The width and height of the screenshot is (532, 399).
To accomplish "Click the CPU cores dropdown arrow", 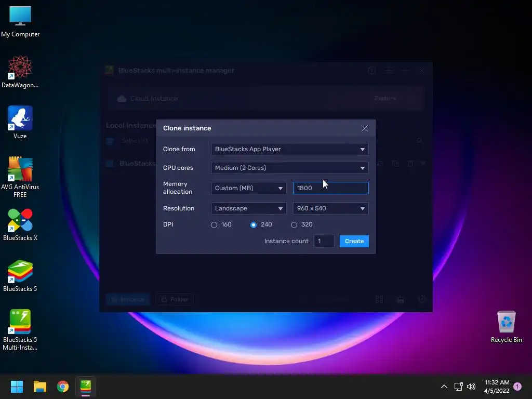I will pyautogui.click(x=362, y=168).
